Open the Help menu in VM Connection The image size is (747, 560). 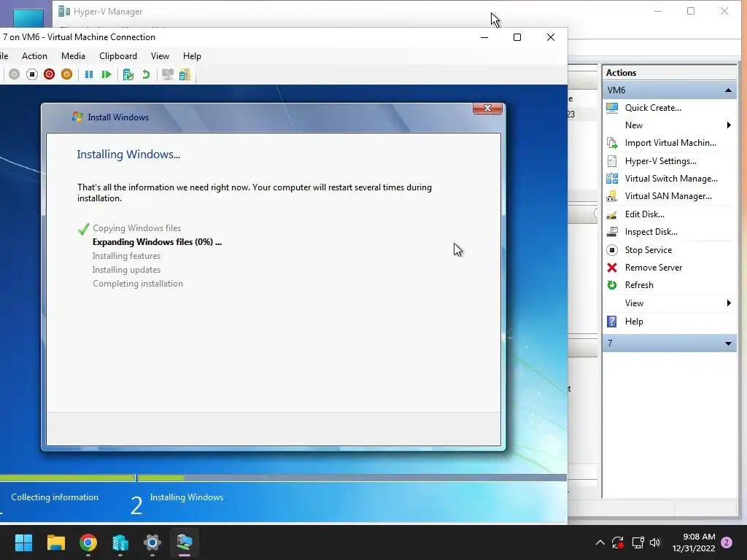(x=192, y=56)
